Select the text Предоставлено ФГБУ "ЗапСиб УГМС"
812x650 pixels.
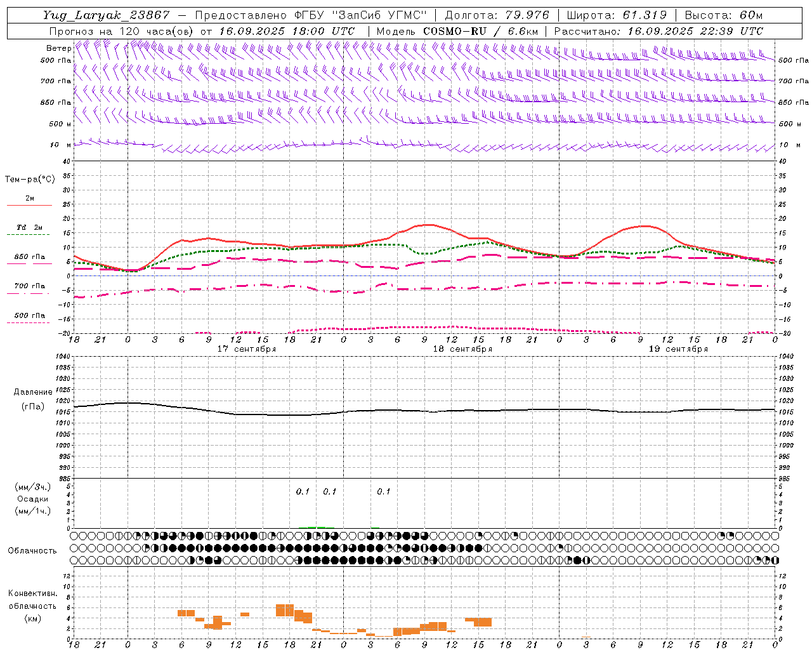coord(311,15)
